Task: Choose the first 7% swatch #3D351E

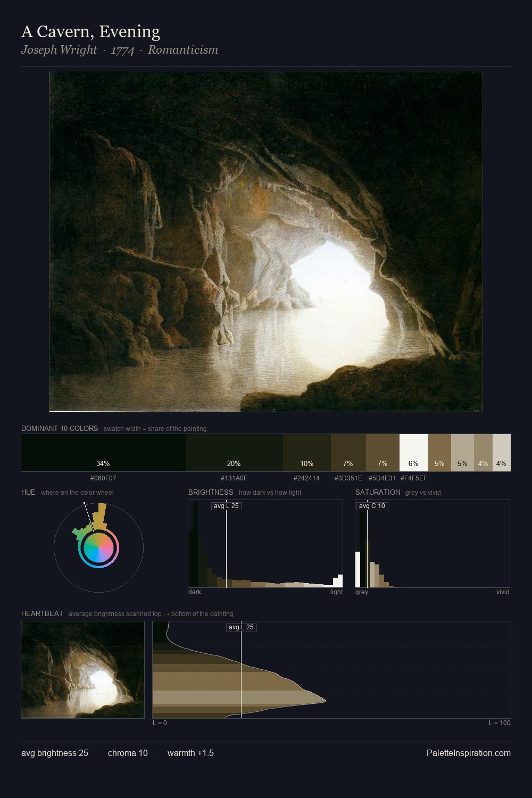Action: pos(348,453)
